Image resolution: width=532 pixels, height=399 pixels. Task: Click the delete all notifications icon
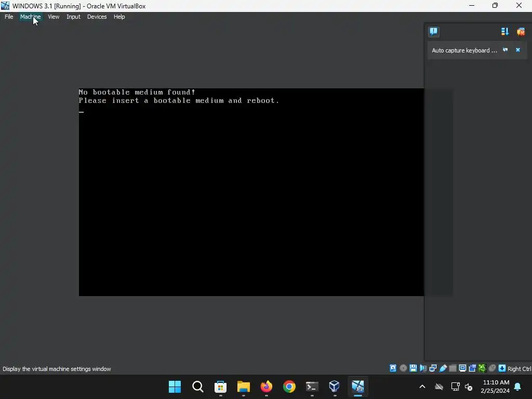(x=521, y=32)
